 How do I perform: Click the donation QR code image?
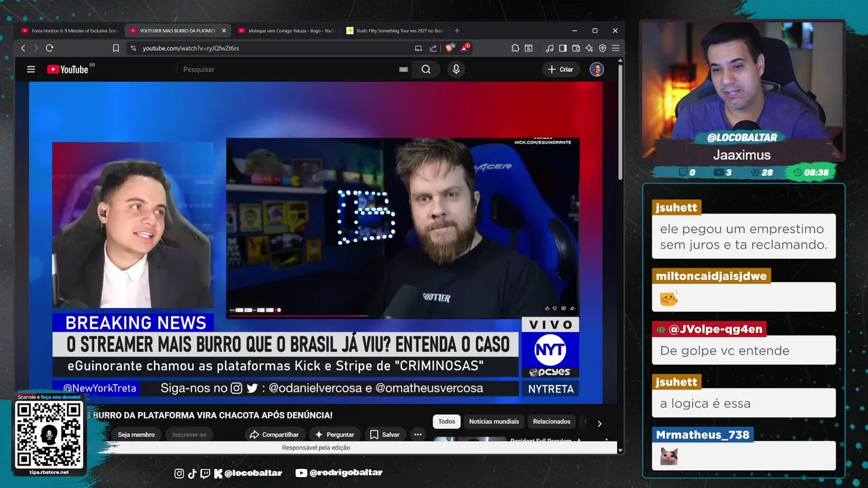(50, 434)
